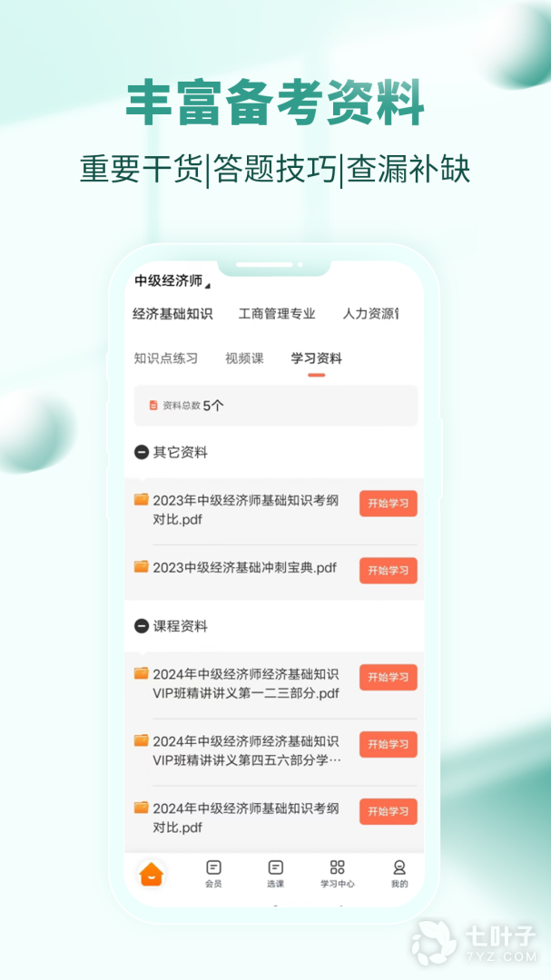Select the 工商管理专业 subject
Screen dimensions: 551x980
(277, 314)
